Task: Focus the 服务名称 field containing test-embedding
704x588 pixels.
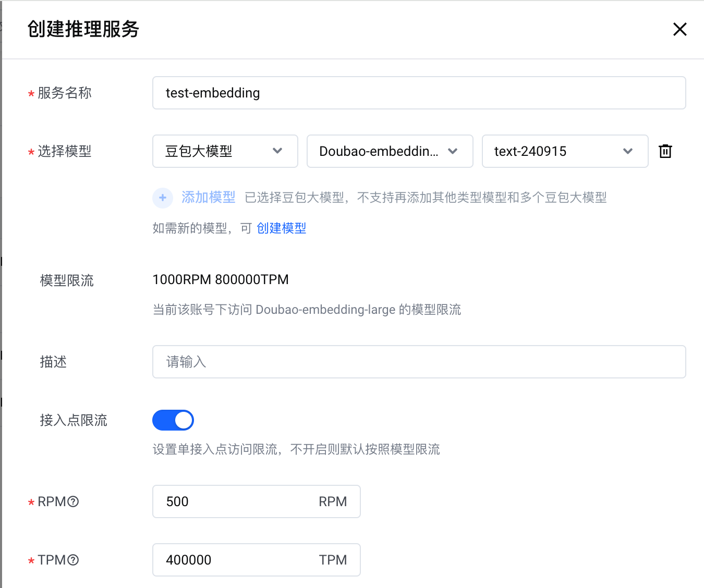Action: [x=419, y=93]
